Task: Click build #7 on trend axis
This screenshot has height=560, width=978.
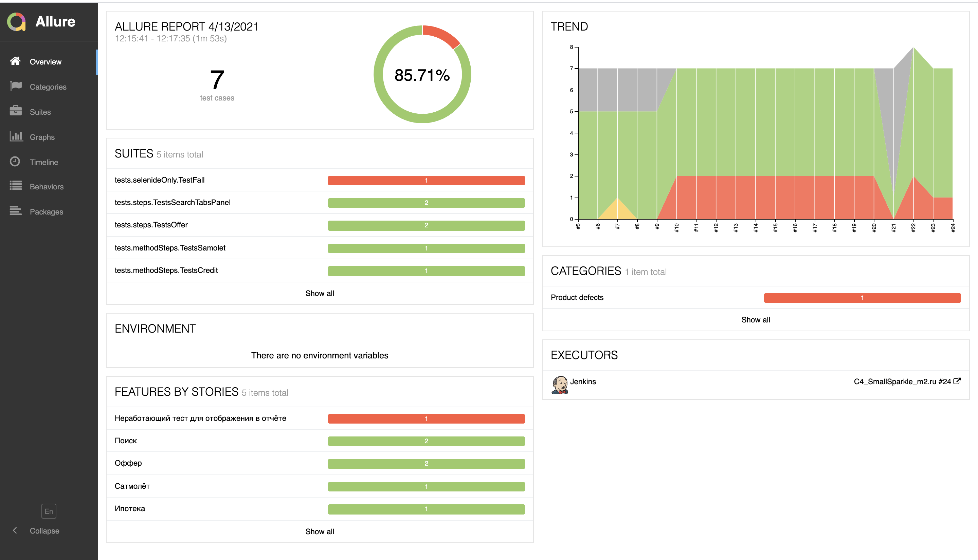Action: pos(617,226)
